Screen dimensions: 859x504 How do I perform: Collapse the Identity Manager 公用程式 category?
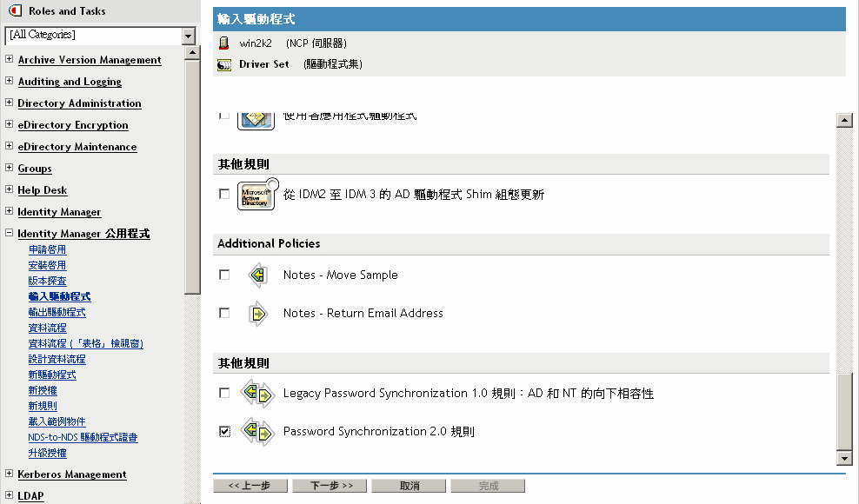(x=9, y=234)
